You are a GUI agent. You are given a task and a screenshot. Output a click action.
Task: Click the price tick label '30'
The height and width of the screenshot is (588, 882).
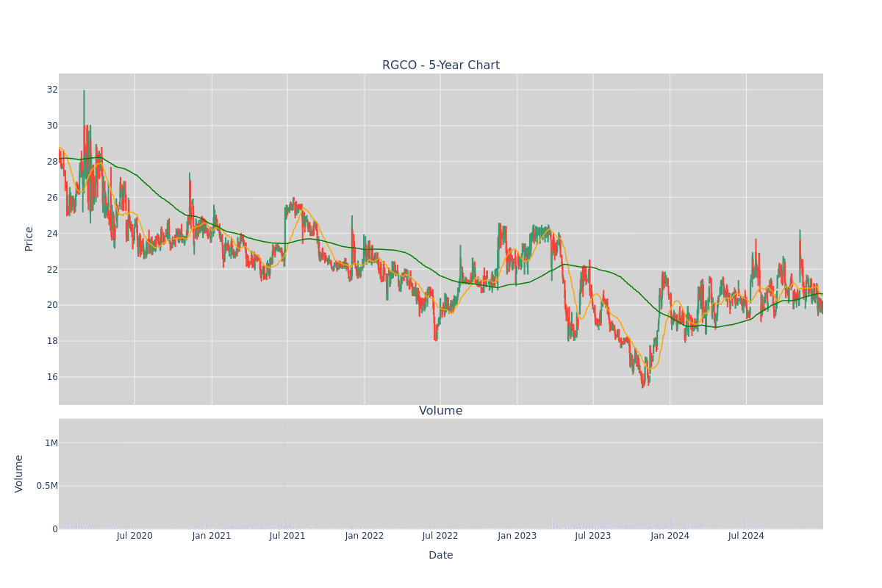[52, 126]
